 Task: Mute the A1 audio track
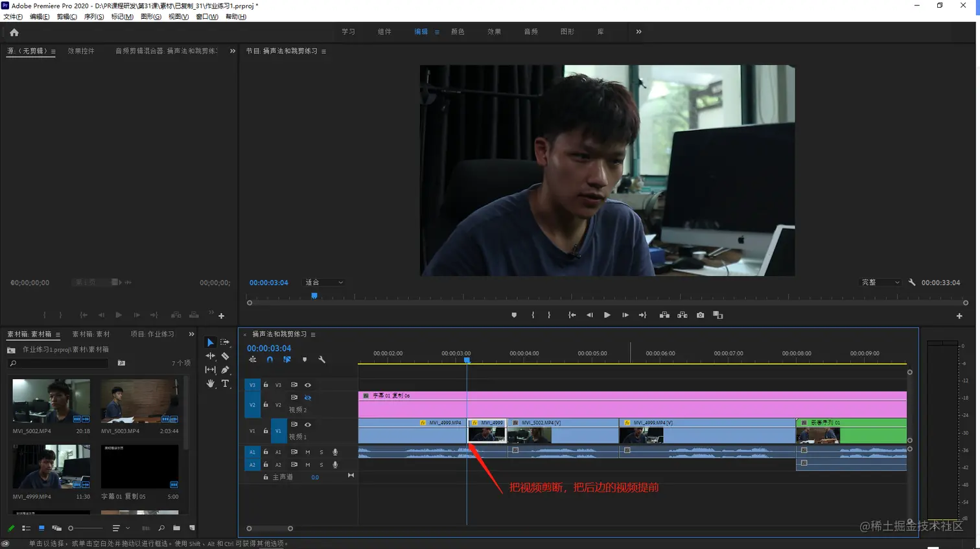(308, 452)
